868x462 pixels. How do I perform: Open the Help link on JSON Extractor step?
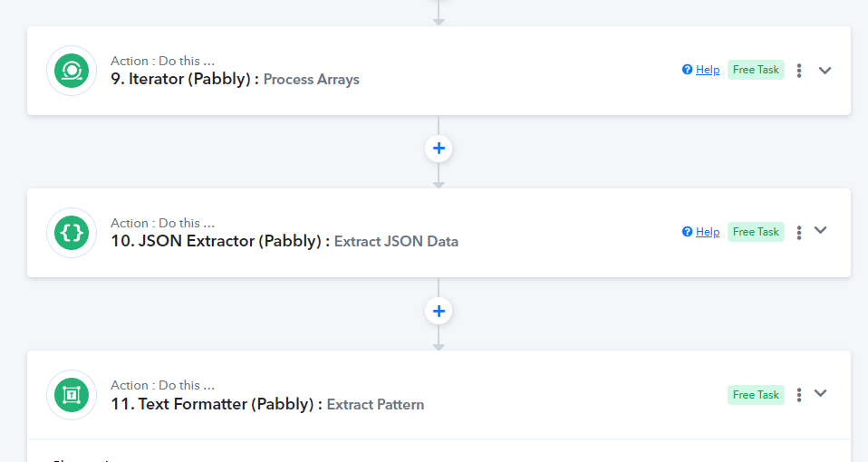tap(708, 232)
